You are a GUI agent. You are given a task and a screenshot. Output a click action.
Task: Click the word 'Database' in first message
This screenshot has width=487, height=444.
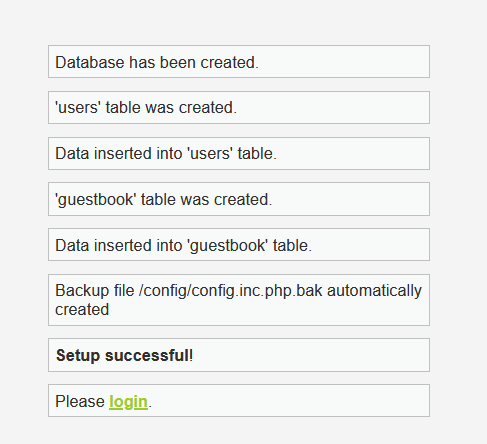point(90,62)
